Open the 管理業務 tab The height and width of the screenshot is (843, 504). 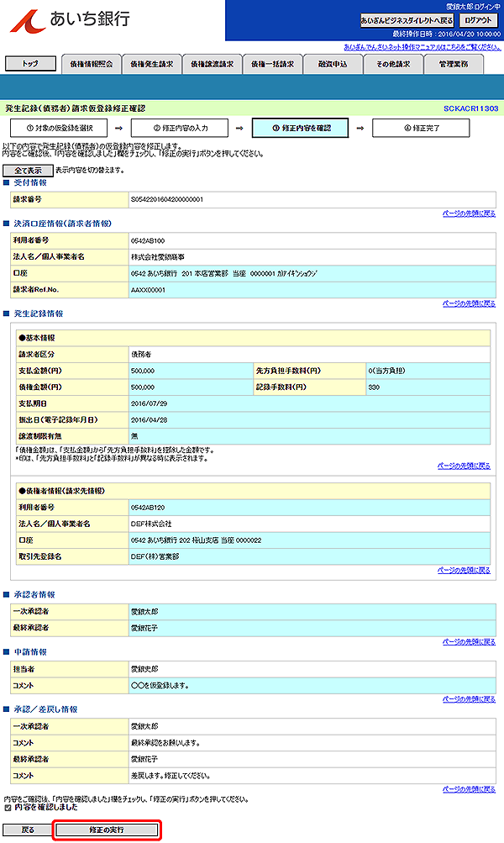coord(454,64)
